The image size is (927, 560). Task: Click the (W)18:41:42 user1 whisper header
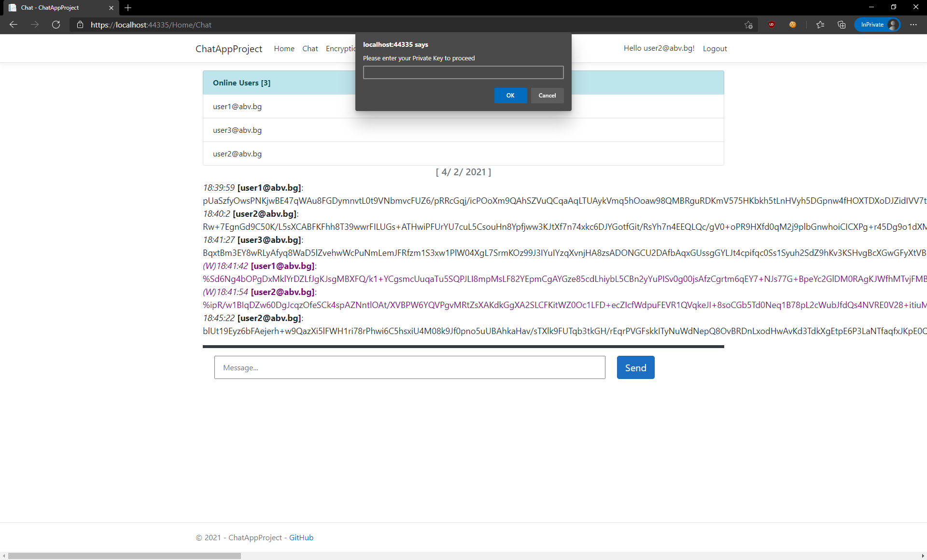260,266
